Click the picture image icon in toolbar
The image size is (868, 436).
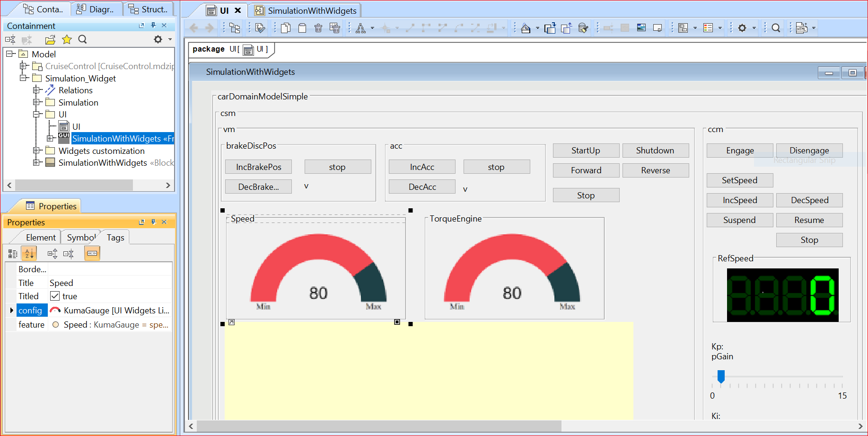click(641, 28)
